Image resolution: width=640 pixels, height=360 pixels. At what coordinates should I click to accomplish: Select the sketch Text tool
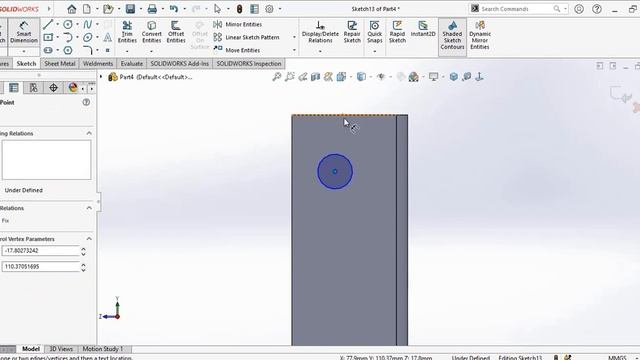(x=108, y=38)
